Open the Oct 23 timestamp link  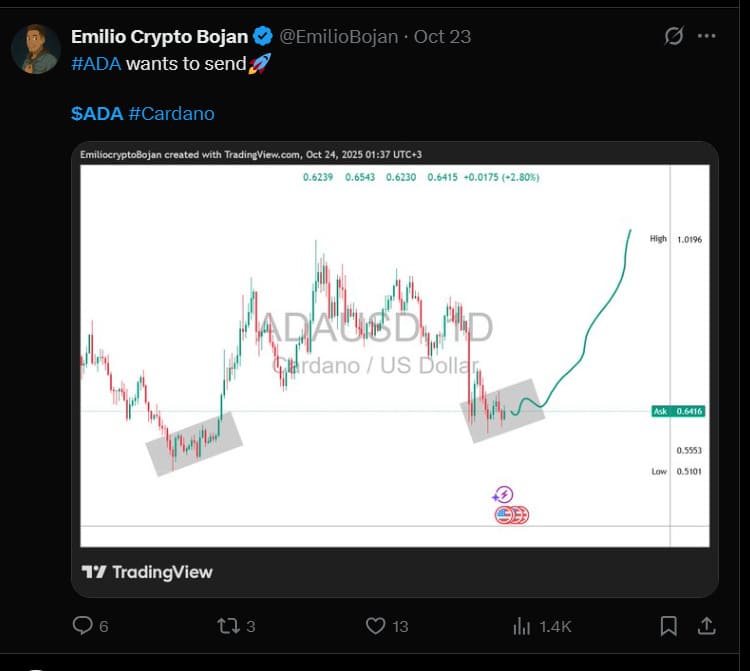442,37
